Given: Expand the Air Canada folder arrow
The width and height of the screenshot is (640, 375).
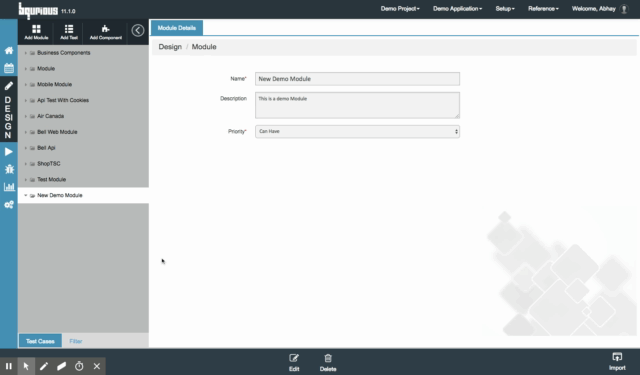Looking at the screenshot, I should click(25, 116).
